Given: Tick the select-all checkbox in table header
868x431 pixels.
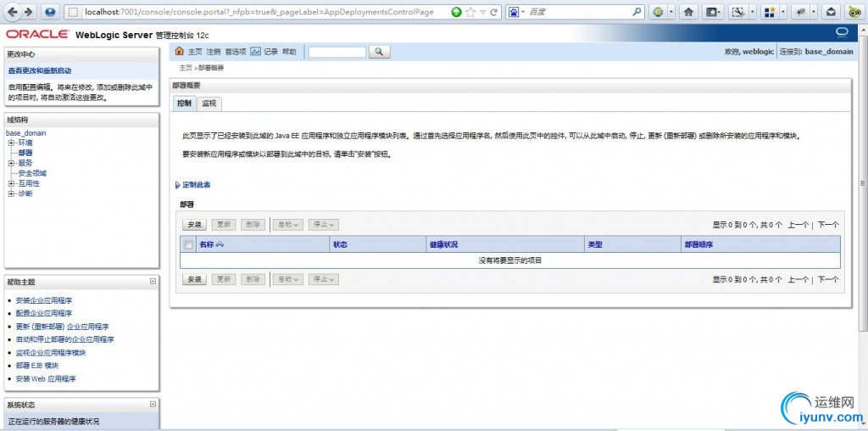Looking at the screenshot, I should click(188, 244).
